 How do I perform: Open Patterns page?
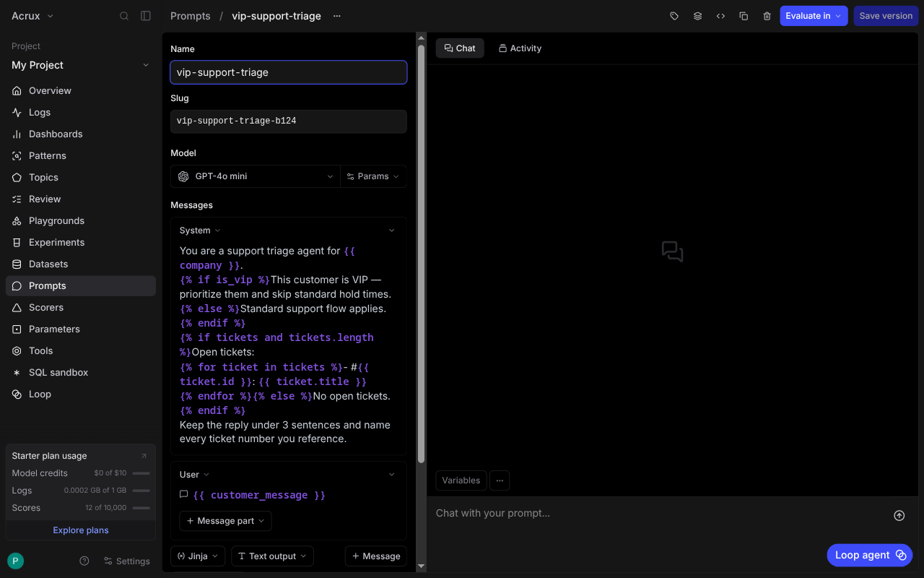tap(81, 156)
